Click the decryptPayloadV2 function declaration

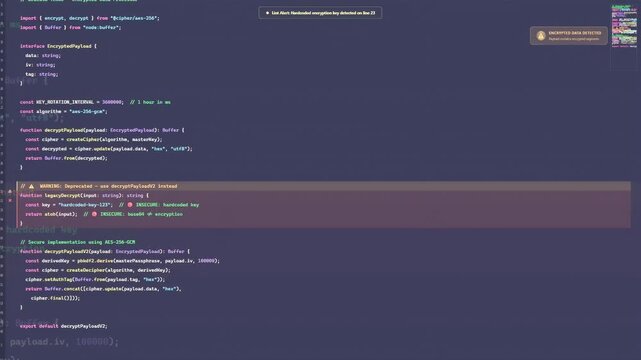[x=105, y=252]
